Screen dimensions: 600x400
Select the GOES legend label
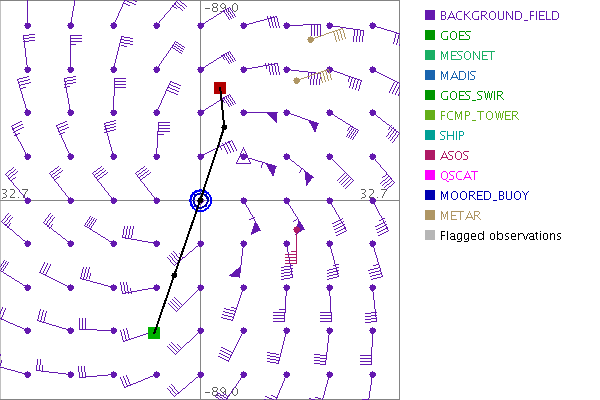click(455, 36)
